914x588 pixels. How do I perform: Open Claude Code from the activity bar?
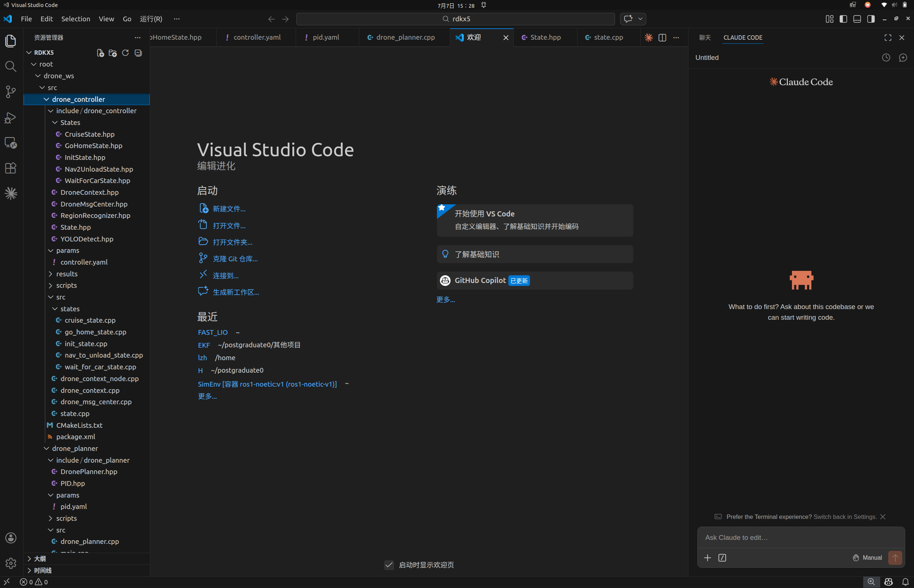[x=11, y=194]
